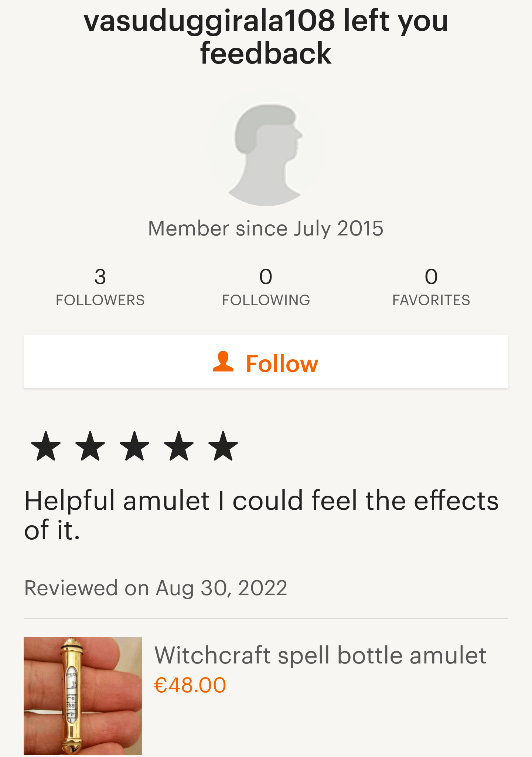Open the FAVORITES list label

pyautogui.click(x=431, y=300)
